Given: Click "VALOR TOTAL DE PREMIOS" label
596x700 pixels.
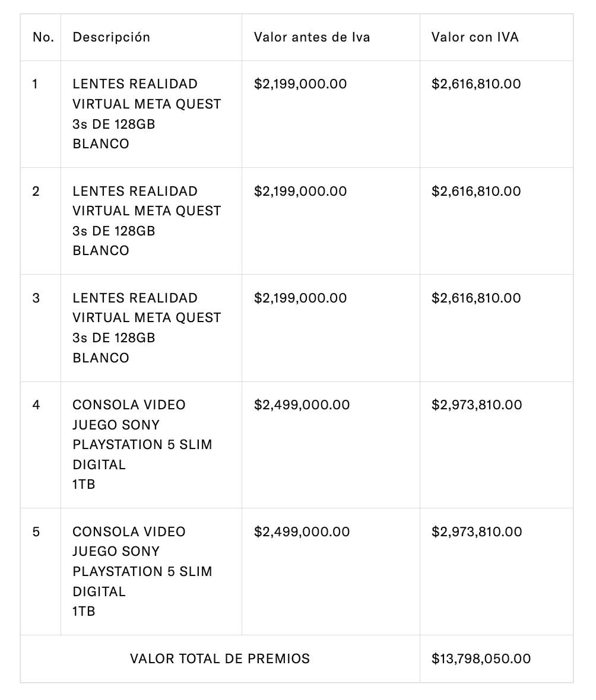Looking at the screenshot, I should pyautogui.click(x=220, y=658).
